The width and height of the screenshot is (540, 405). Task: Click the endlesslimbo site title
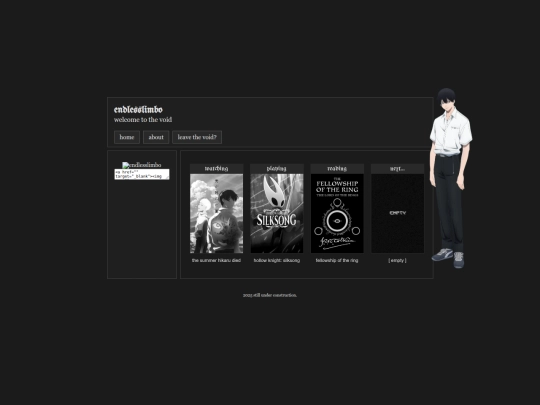[138, 110]
